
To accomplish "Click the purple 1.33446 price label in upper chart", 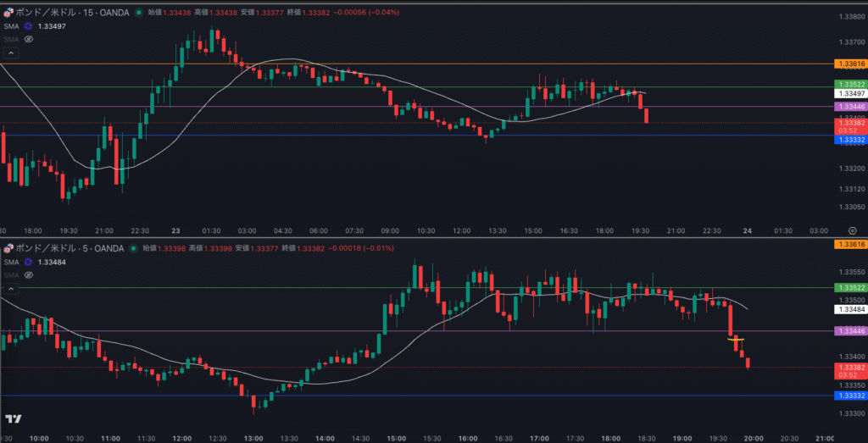I will coord(850,107).
